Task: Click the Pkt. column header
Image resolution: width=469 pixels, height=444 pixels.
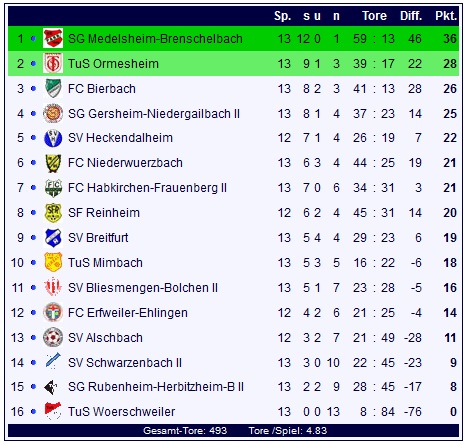Action: [x=446, y=16]
